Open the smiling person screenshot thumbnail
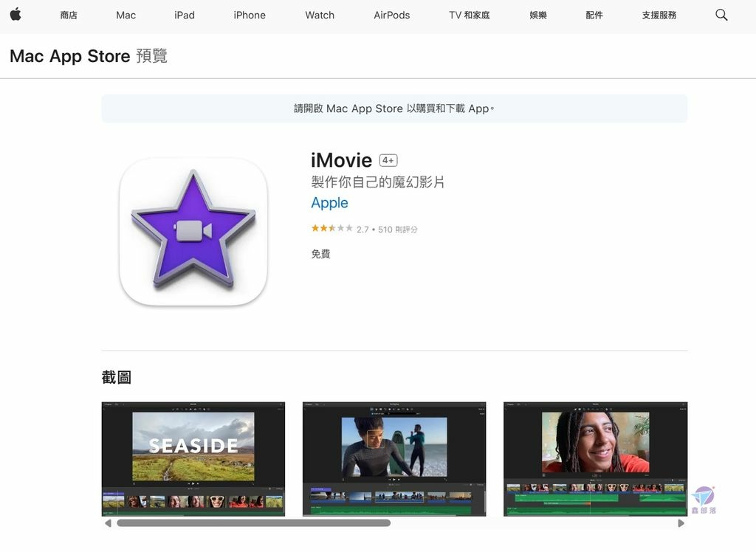 tap(596, 459)
